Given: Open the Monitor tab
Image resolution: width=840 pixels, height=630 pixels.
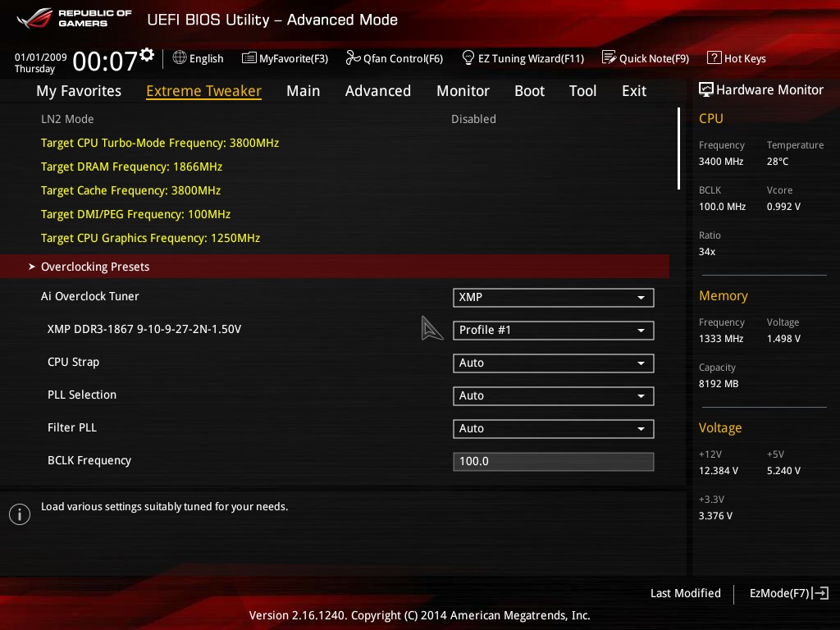Looking at the screenshot, I should coord(463,91).
